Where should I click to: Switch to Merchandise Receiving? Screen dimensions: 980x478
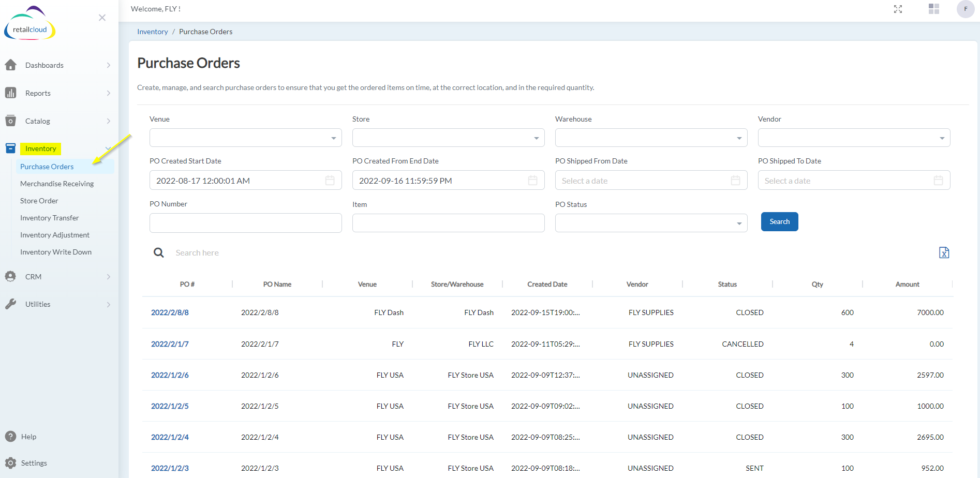point(57,184)
